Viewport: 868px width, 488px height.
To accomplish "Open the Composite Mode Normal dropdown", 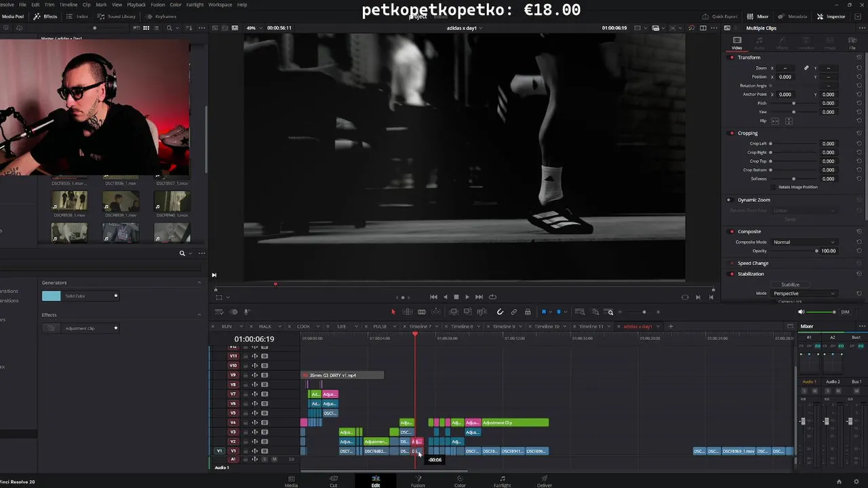I will (805, 242).
